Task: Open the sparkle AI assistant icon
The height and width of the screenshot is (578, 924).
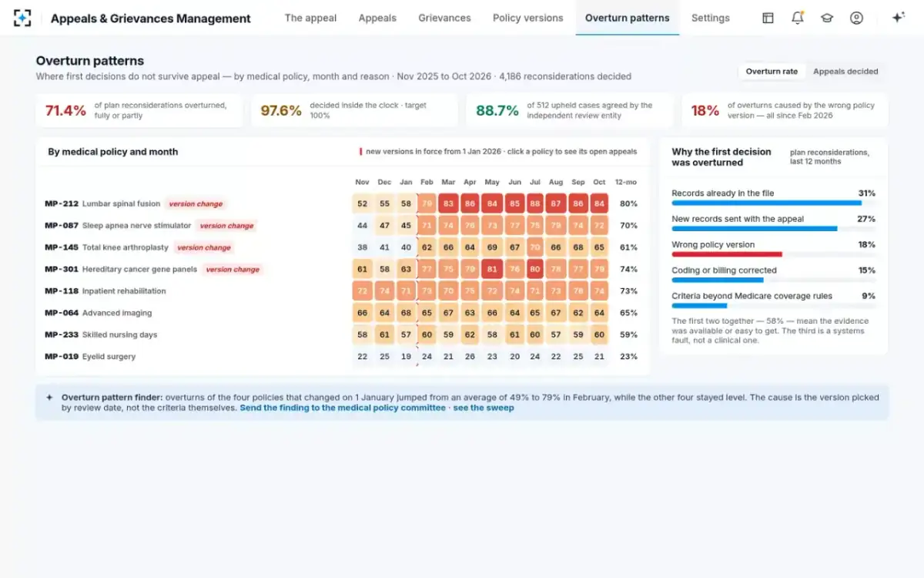Action: [898, 18]
